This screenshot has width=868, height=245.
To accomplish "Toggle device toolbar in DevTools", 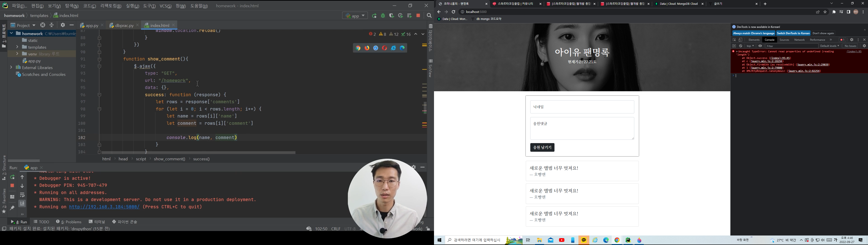I will click(741, 40).
